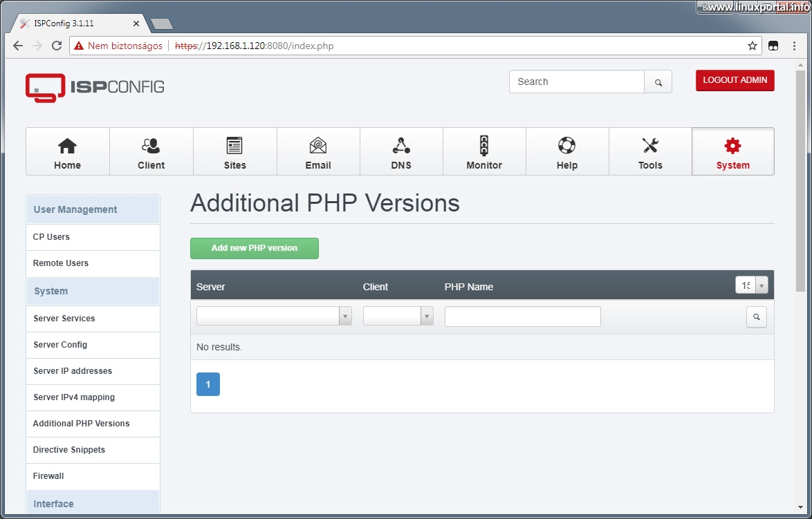
Task: Open Server Services in the sidebar
Action: click(93, 319)
